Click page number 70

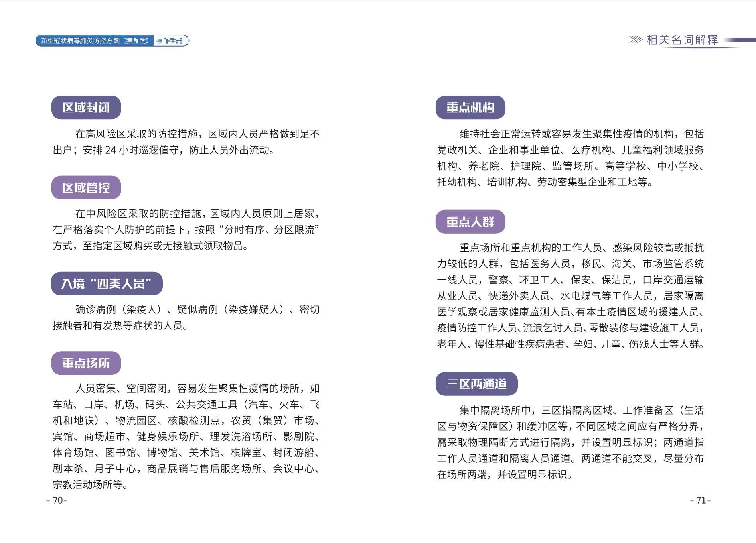pyautogui.click(x=58, y=500)
